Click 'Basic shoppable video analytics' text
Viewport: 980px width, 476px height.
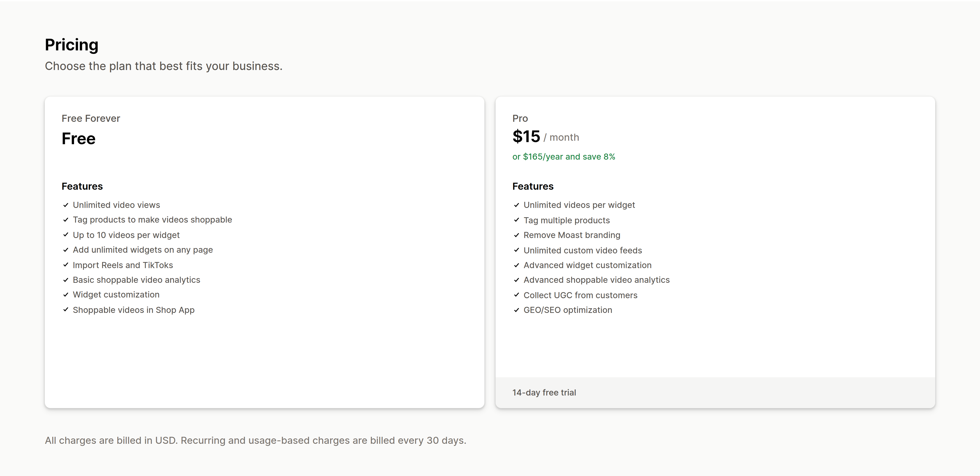click(136, 280)
